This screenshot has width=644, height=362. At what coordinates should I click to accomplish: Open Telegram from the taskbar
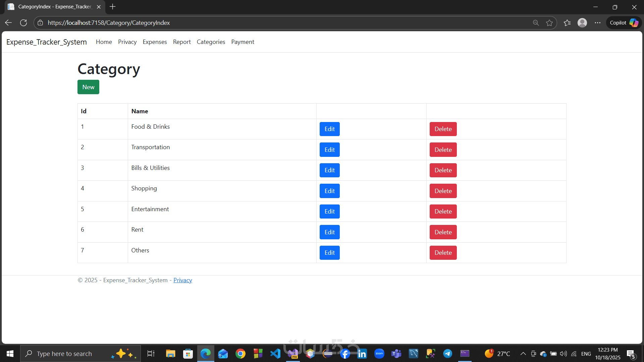point(447,354)
